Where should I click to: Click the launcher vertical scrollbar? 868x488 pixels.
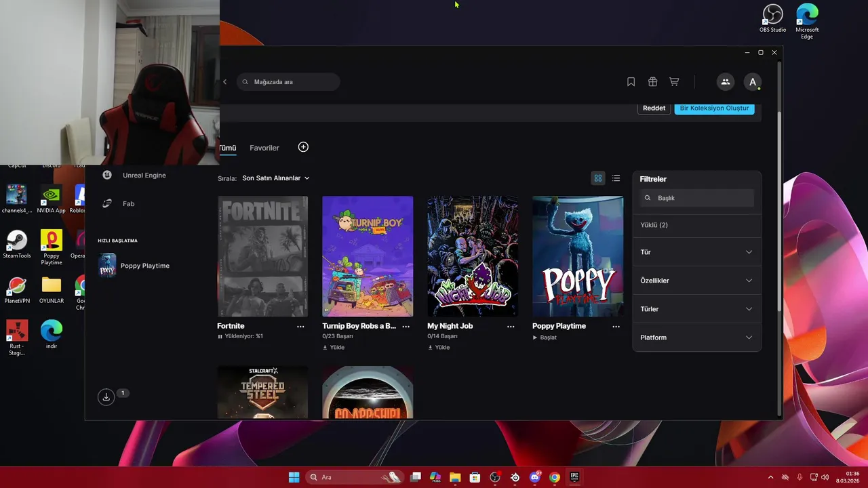click(x=779, y=210)
